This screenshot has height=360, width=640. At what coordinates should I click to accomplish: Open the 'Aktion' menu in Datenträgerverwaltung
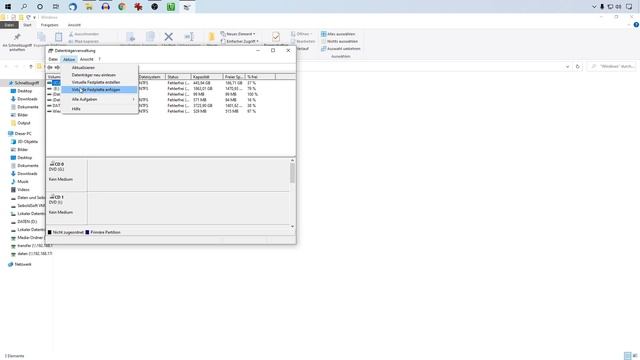coord(69,59)
